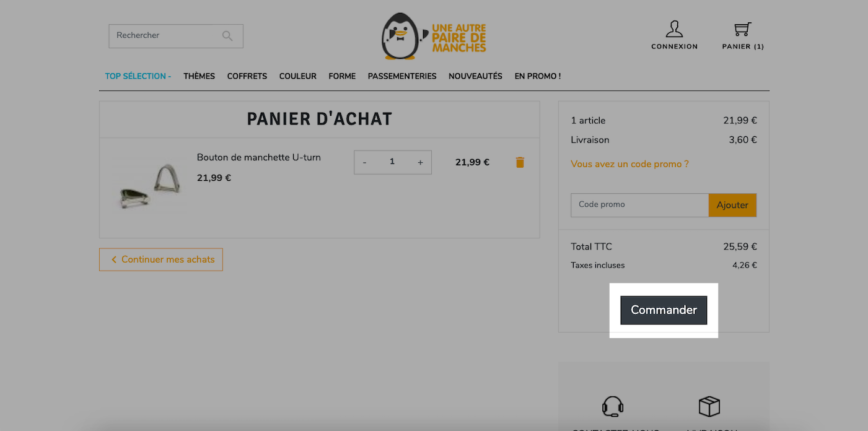Open the Panier cart icon
The image size is (868, 431).
742,29
